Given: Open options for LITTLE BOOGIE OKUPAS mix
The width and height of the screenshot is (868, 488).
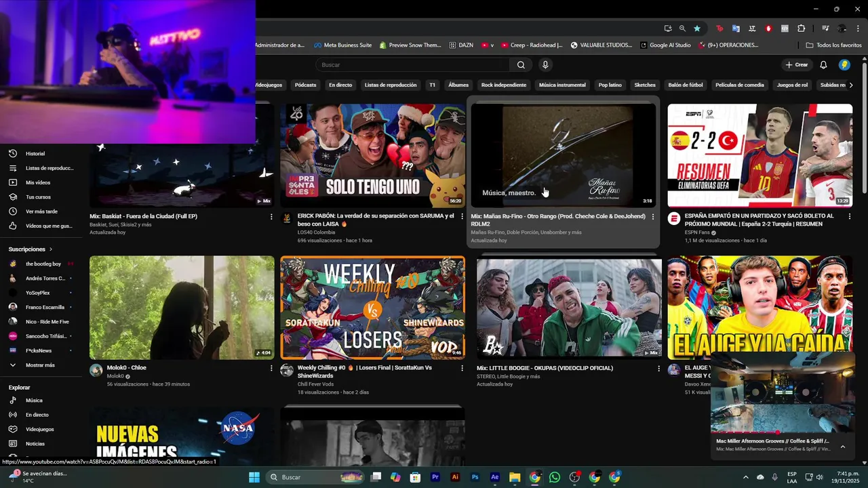Looking at the screenshot, I should [658, 369].
